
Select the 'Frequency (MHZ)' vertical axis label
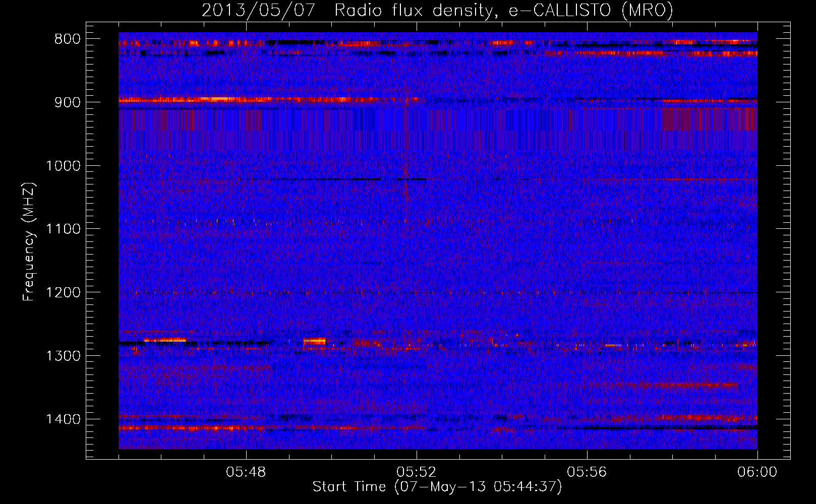click(x=29, y=242)
